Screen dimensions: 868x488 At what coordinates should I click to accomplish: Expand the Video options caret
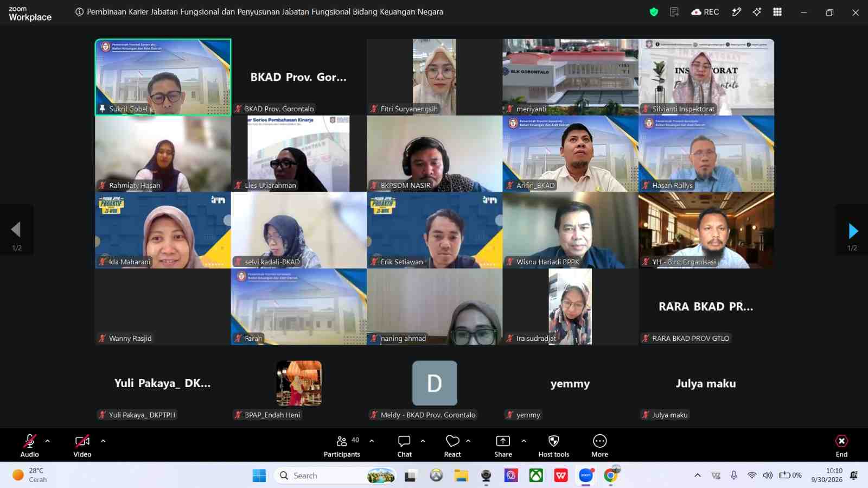[x=103, y=441]
